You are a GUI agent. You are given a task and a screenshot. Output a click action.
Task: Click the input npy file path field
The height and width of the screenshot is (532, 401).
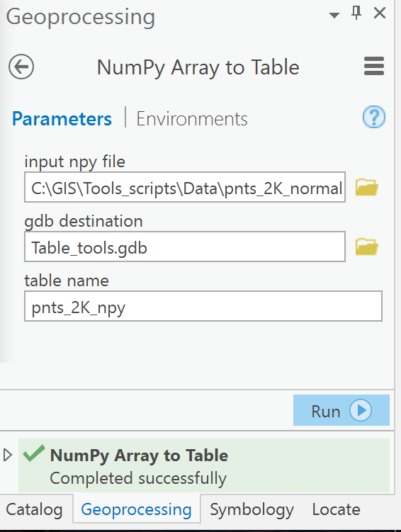pyautogui.click(x=185, y=187)
